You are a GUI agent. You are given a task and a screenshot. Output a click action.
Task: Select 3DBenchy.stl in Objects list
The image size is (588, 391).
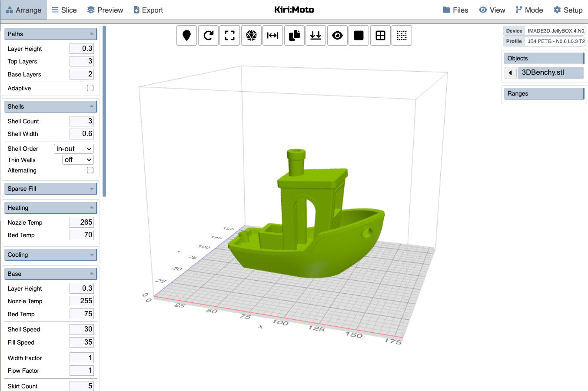click(x=550, y=73)
